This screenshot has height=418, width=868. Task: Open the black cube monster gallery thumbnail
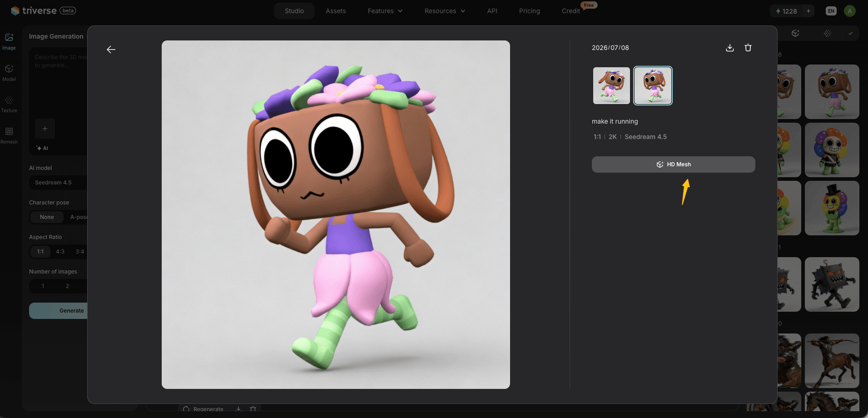pos(832,284)
